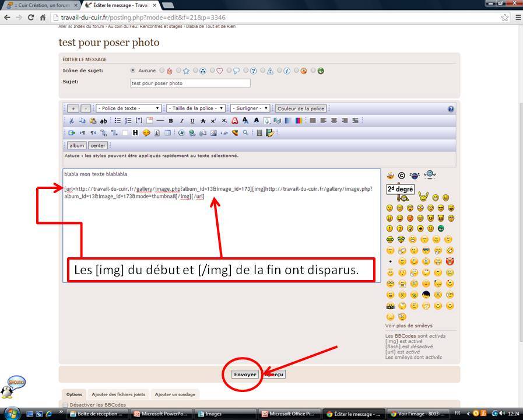Insert a bulleted list from toolbar
523x420 pixels.
118,121
